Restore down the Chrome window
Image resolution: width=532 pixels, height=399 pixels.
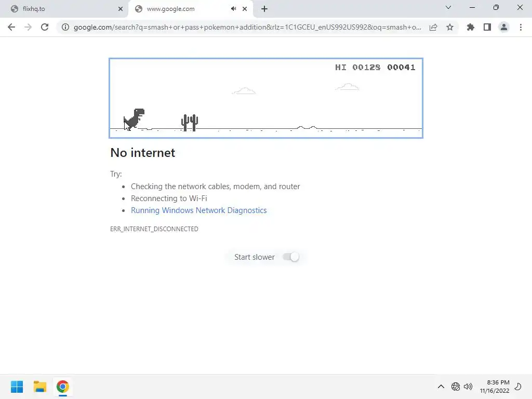pos(496,7)
